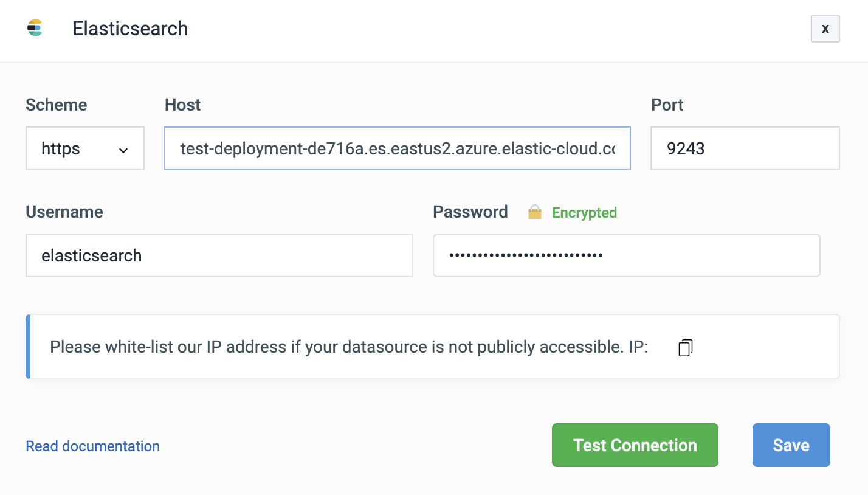Image resolution: width=868 pixels, height=495 pixels.
Task: Copy the IP address with the copy icon
Action: click(685, 347)
